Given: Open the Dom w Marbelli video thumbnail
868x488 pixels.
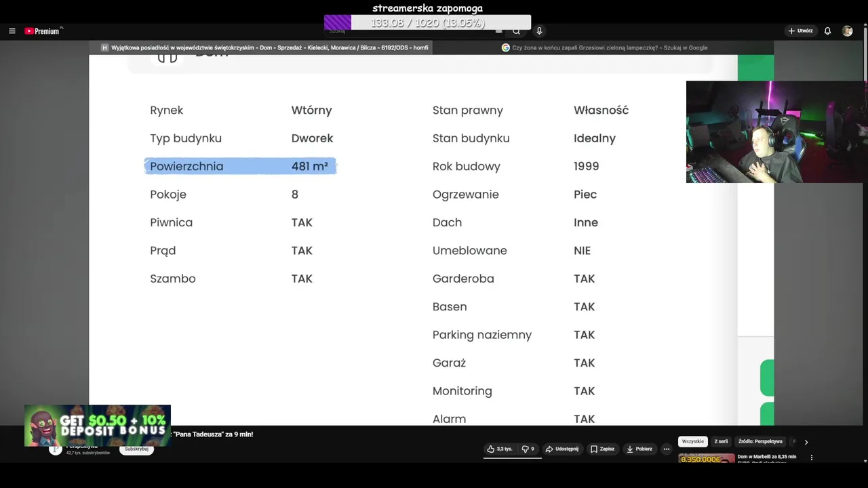Looking at the screenshot, I should point(707,459).
